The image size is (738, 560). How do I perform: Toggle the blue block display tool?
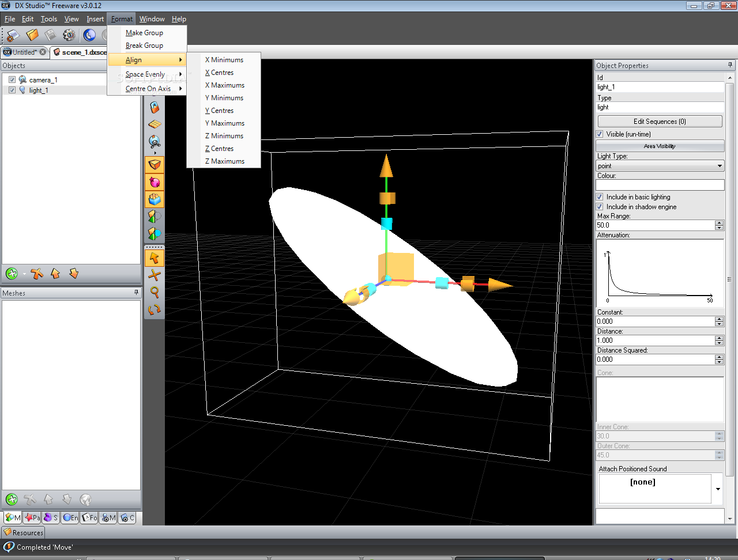click(x=155, y=199)
